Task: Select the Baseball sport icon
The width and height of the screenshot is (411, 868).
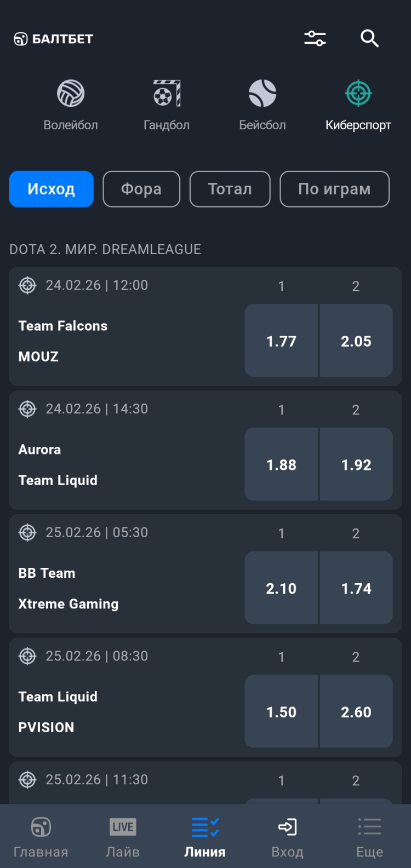Action: pyautogui.click(x=262, y=94)
